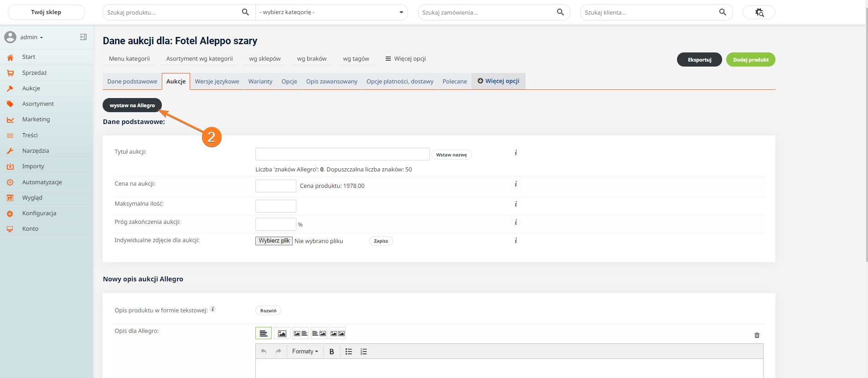Image resolution: width=868 pixels, height=378 pixels.
Task: Insert a bulleted list in editor
Action: [349, 352]
